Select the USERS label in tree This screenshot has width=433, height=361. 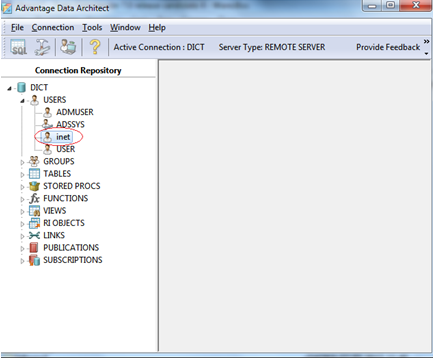click(55, 100)
